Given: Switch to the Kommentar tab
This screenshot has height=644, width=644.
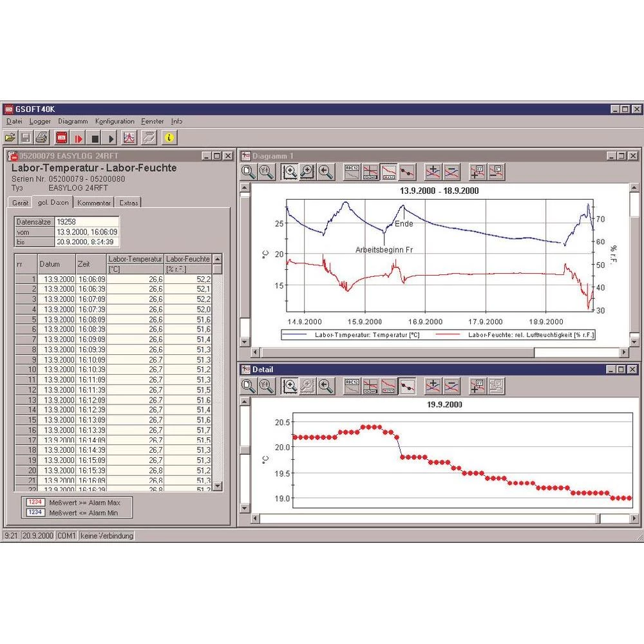Looking at the screenshot, I should [x=94, y=202].
